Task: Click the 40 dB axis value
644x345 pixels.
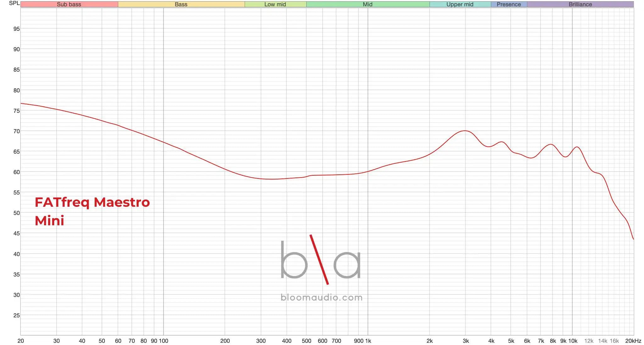Action: (16, 254)
